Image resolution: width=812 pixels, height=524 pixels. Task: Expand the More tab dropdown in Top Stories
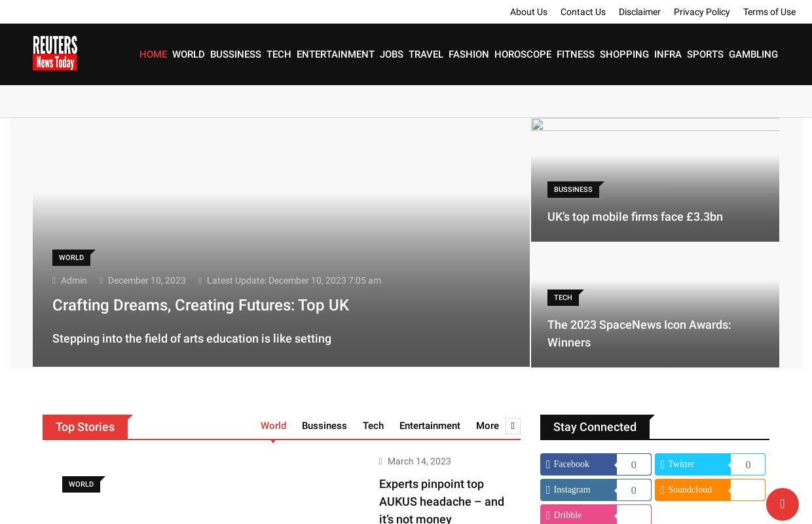tap(487, 426)
